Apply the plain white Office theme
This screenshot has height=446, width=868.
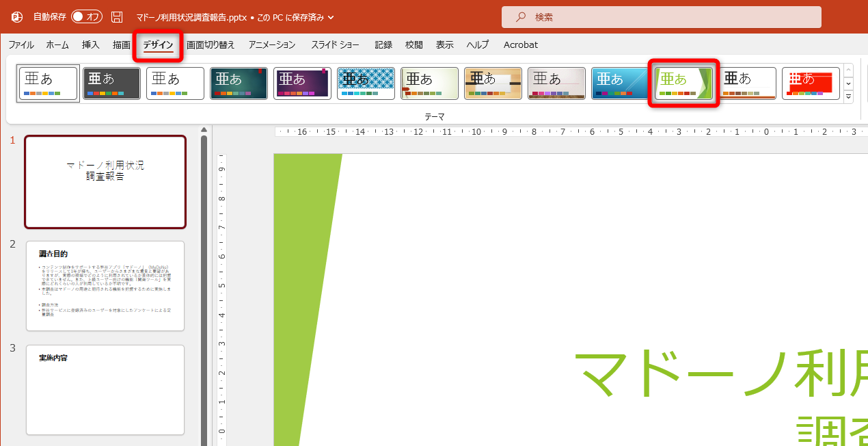[47, 83]
